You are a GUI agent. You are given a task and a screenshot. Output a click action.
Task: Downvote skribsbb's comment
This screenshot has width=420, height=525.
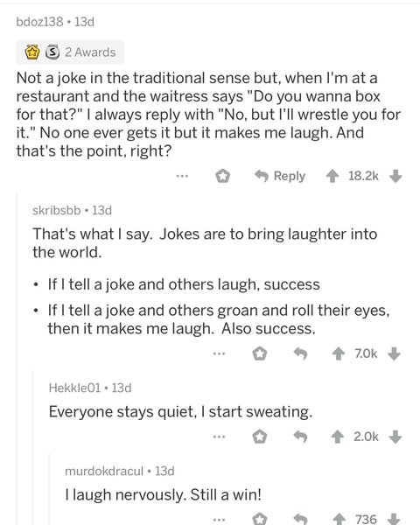pos(394,353)
